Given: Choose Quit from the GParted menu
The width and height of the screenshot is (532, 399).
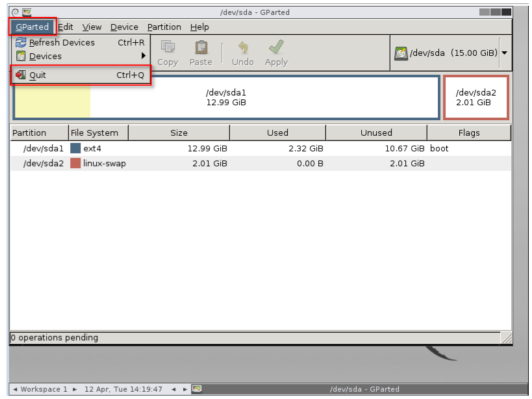Looking at the screenshot, I should [81, 75].
